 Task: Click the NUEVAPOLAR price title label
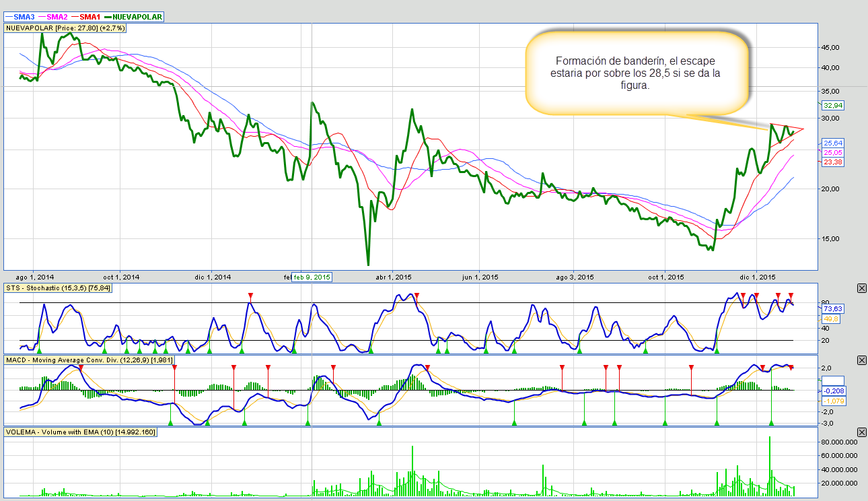coord(65,28)
